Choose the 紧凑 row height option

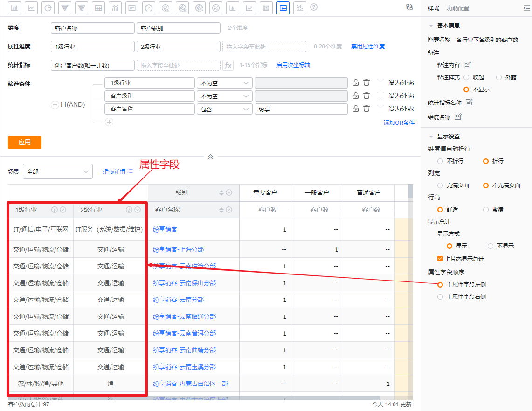486,210
